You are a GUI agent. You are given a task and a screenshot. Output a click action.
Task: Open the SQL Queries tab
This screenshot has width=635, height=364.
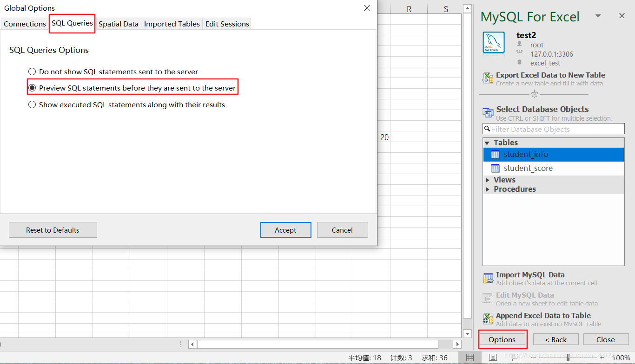coord(72,23)
